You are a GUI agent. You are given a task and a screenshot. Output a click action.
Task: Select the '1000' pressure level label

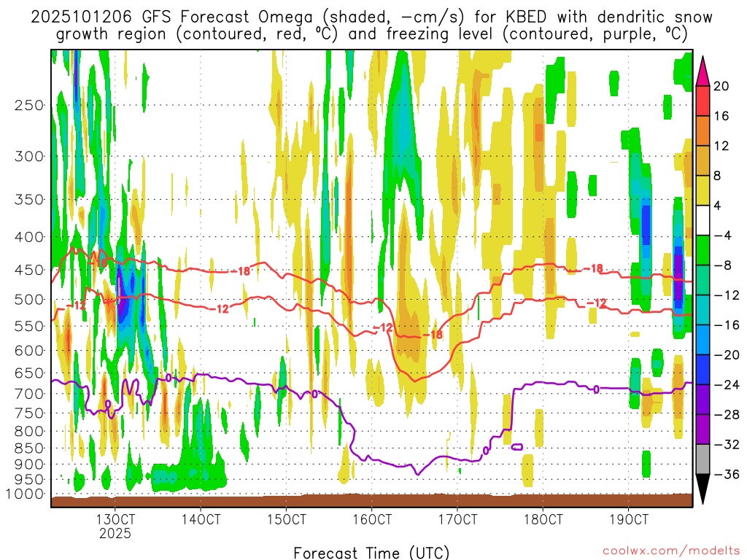[x=26, y=494]
